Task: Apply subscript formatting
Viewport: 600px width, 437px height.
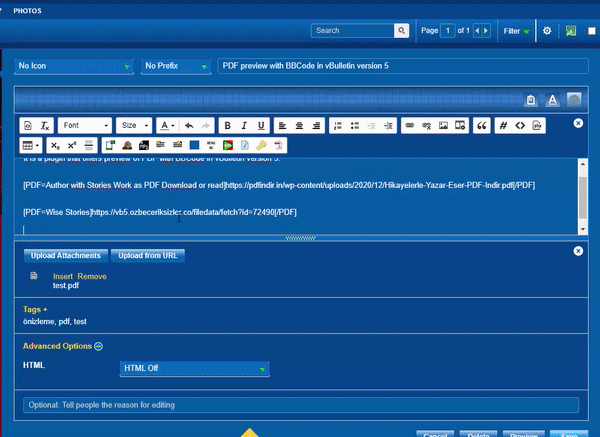Action: coord(55,145)
